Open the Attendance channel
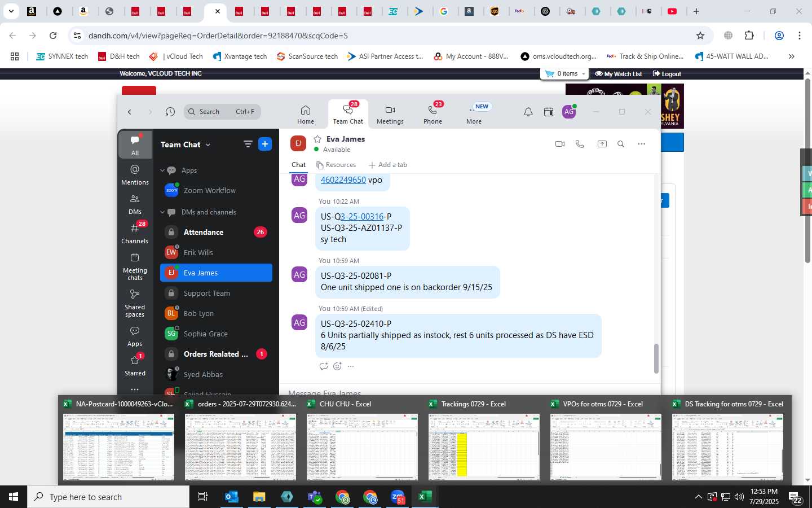 tap(216, 232)
